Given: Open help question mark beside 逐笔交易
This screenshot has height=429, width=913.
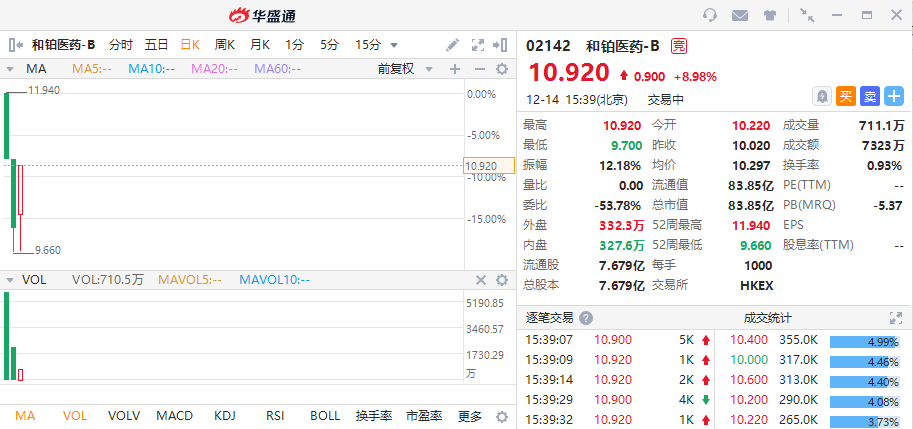Looking at the screenshot, I should pyautogui.click(x=586, y=318).
